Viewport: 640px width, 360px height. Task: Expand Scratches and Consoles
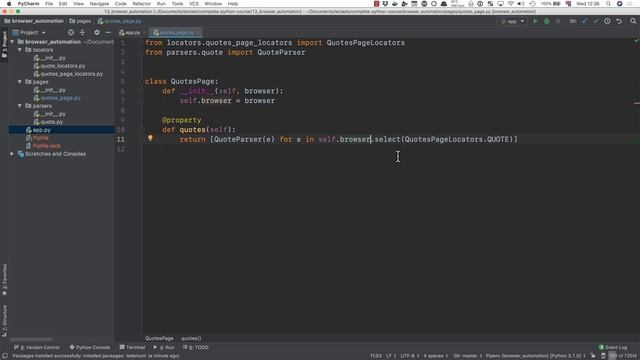pos(12,154)
